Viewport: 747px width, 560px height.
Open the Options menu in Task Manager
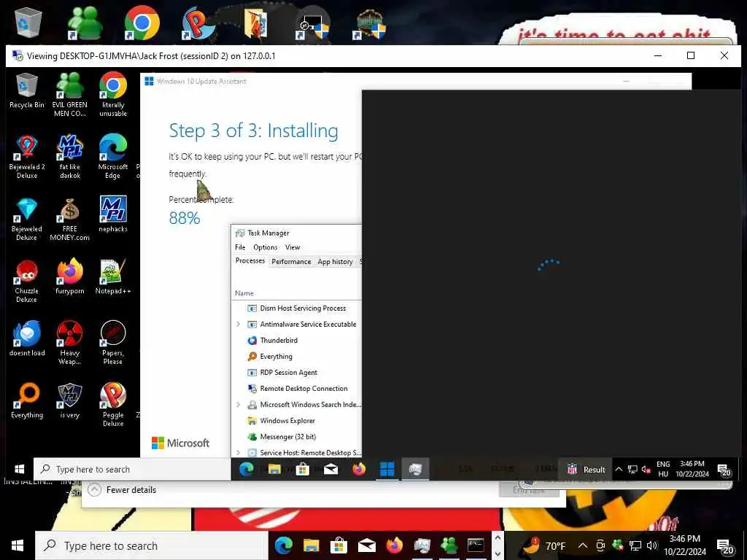pos(266,247)
